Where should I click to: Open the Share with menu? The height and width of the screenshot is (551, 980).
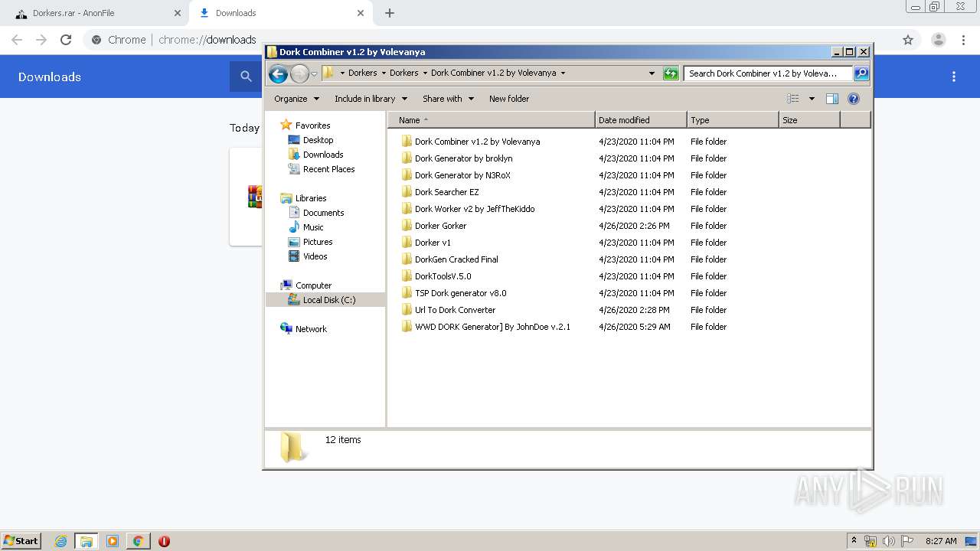tap(448, 99)
